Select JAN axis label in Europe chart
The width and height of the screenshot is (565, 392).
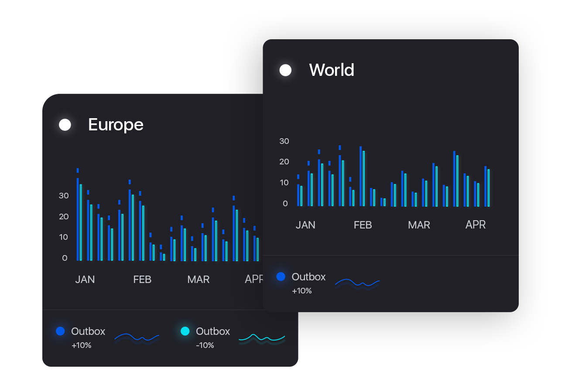coord(85,280)
